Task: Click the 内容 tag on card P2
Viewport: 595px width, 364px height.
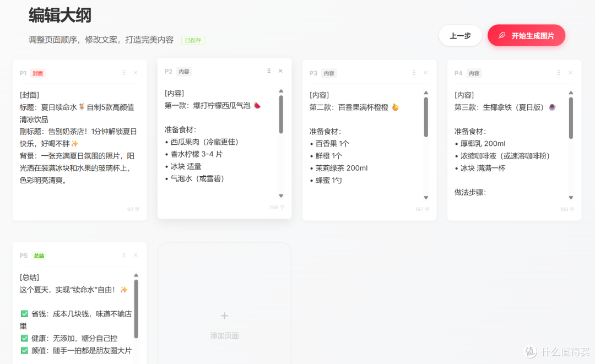Action: pyautogui.click(x=184, y=71)
